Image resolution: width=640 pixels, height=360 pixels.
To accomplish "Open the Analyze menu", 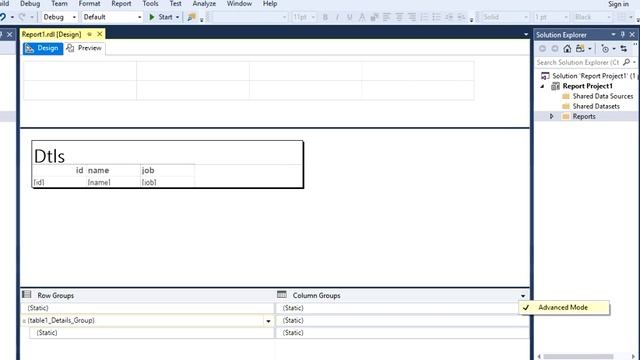I will pyautogui.click(x=204, y=4).
